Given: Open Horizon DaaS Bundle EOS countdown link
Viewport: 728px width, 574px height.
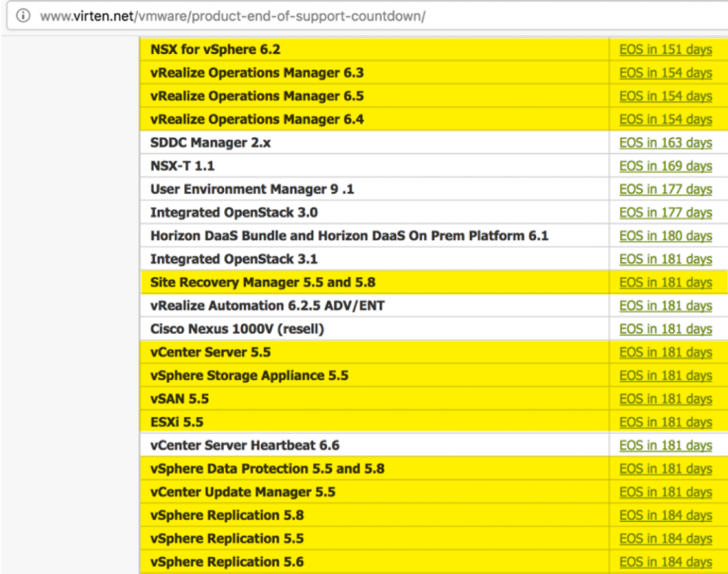Looking at the screenshot, I should (x=666, y=236).
